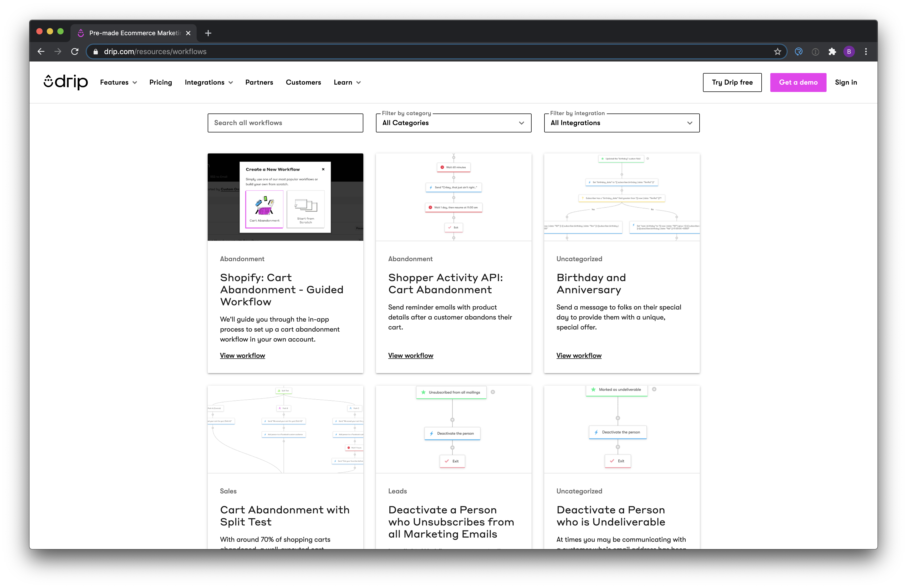Click the Get a demo button
Viewport: 907px width, 588px height.
[798, 82]
